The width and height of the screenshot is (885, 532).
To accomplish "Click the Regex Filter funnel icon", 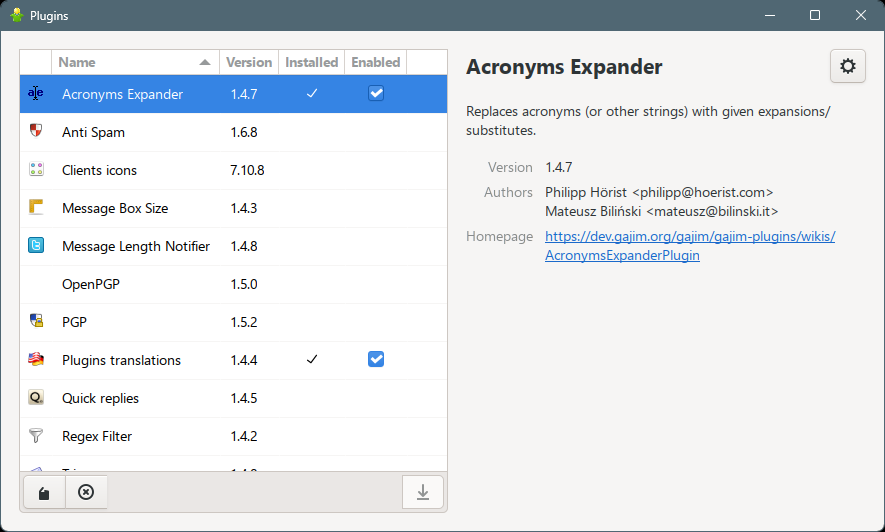I will (36, 436).
